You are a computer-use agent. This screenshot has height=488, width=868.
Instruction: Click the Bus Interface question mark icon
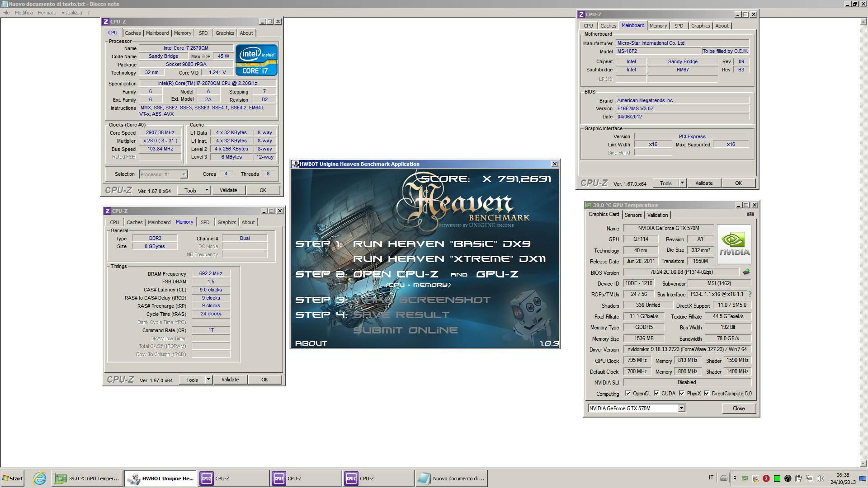tap(750, 294)
